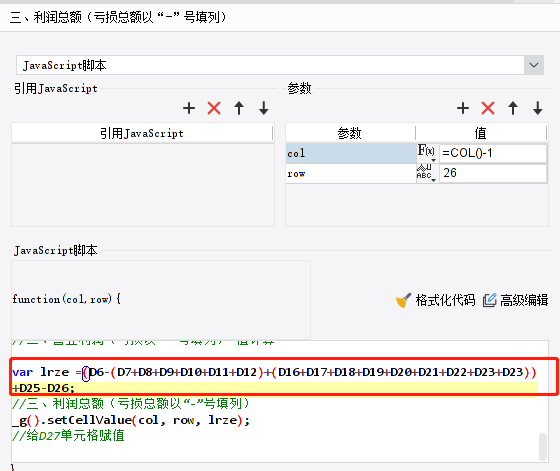Click the code editor vertical scrollbar thumb
The image size is (560, 471).
[x=542, y=447]
